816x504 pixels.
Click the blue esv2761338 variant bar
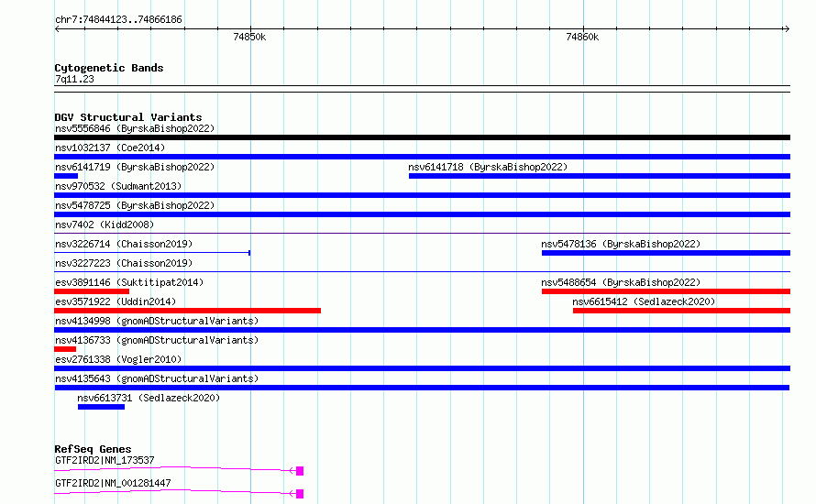pos(422,368)
